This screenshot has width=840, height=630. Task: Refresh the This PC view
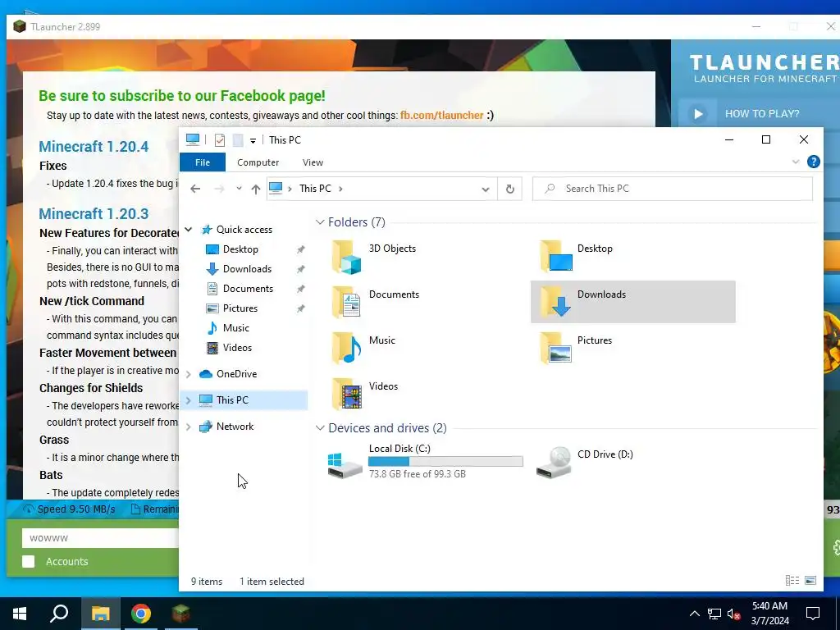(510, 189)
